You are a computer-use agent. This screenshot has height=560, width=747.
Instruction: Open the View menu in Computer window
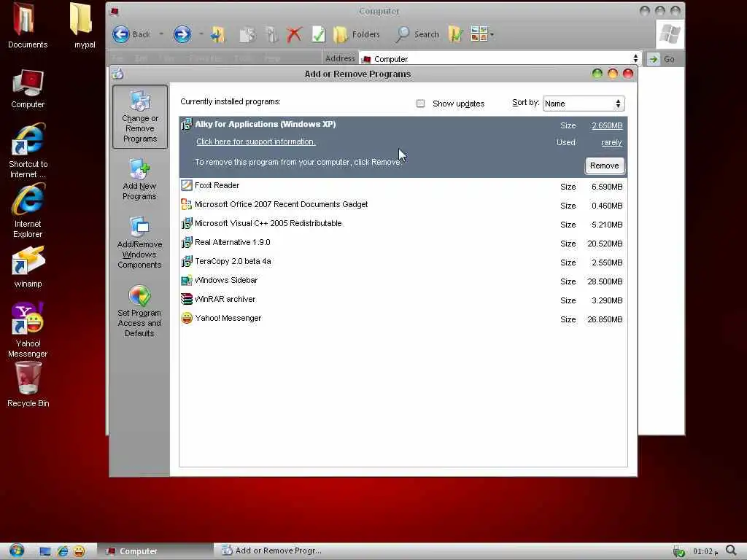167,58
